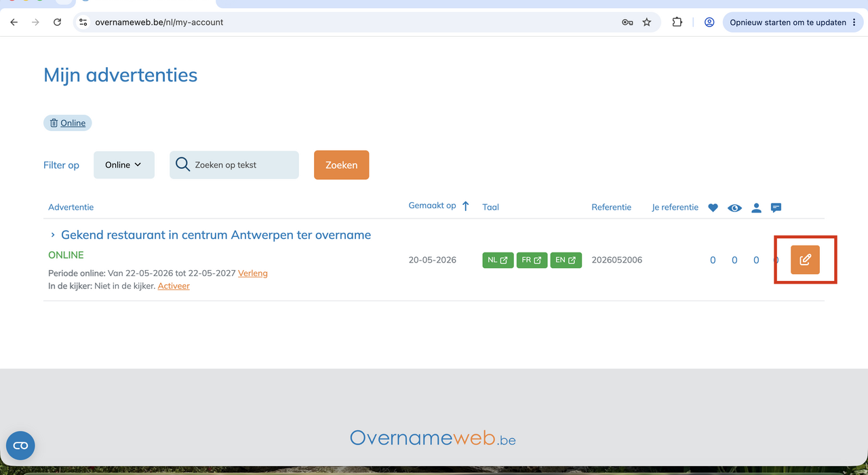
Task: Click the browser back arrow
Action: click(x=14, y=22)
